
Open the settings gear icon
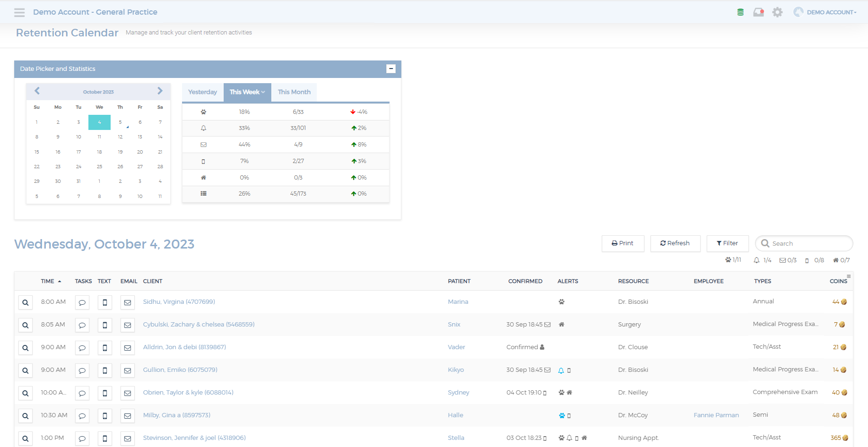tap(777, 12)
